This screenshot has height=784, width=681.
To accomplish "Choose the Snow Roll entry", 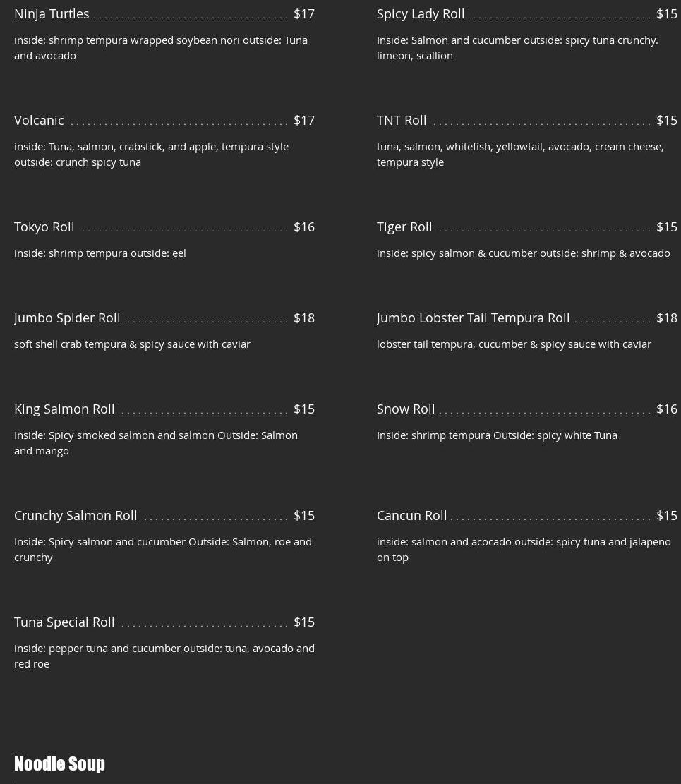I will pyautogui.click(x=406, y=409).
